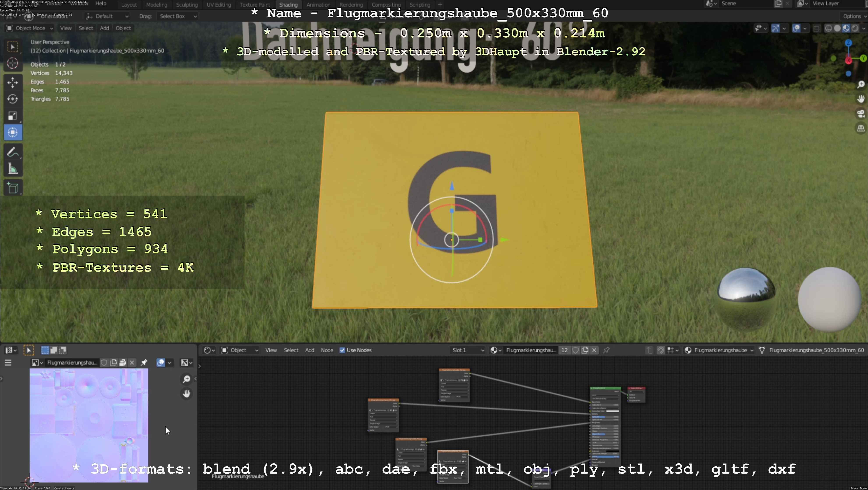Click the 3D Cursor tool
The width and height of the screenshot is (868, 490).
13,63
